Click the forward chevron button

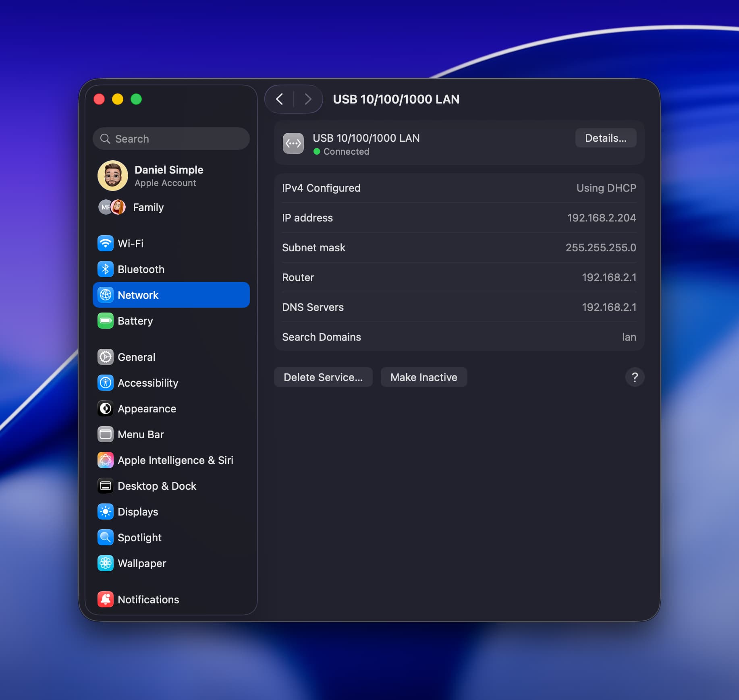click(308, 99)
